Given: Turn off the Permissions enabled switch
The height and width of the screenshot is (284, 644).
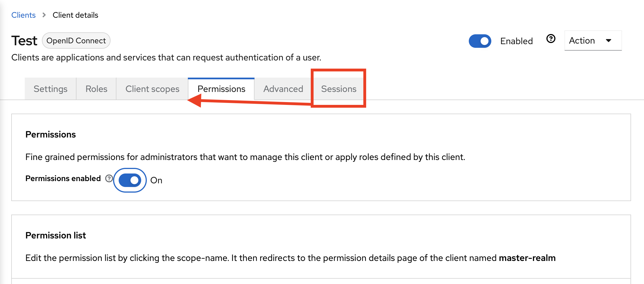Looking at the screenshot, I should [x=129, y=180].
